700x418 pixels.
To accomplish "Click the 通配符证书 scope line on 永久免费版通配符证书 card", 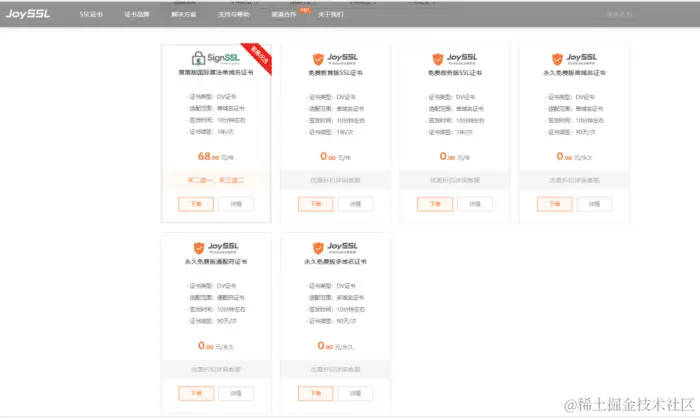I will (x=216, y=297).
